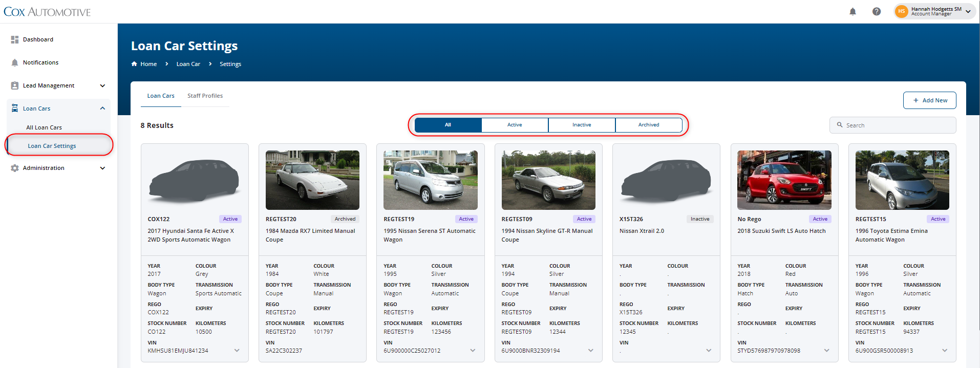
Task: Click the 1996 Toyota Estima Emina title
Action: coord(891,235)
